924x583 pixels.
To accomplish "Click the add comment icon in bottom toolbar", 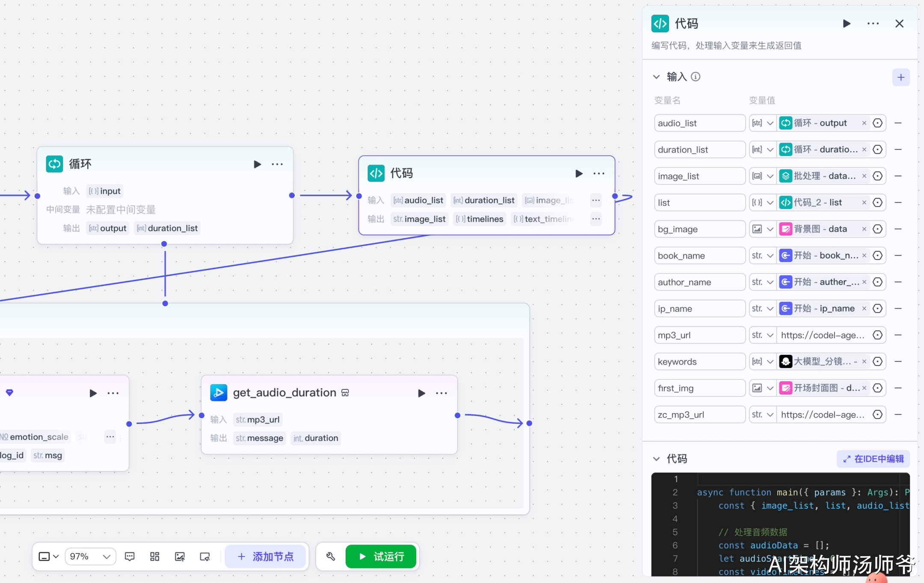I will [x=130, y=556].
